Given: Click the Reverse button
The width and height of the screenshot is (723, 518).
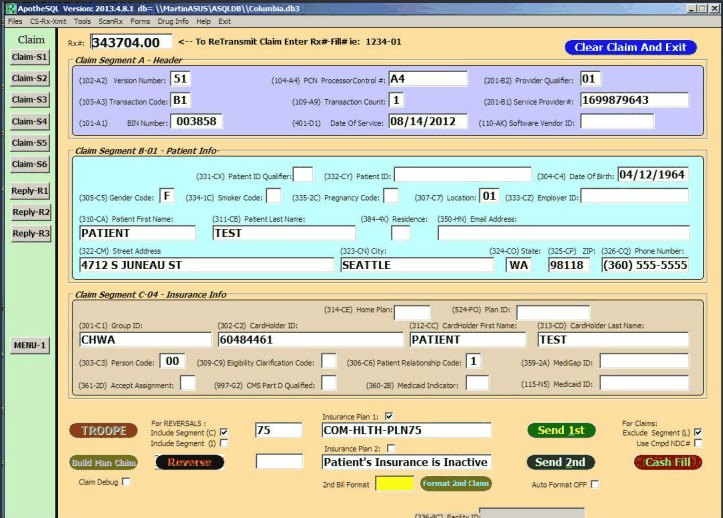Looking at the screenshot, I should [189, 462].
